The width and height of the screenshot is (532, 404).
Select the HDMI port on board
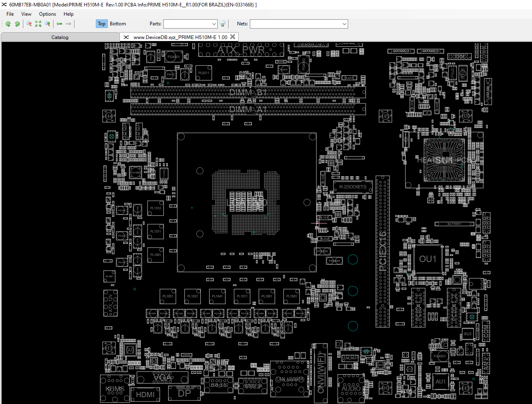click(145, 394)
